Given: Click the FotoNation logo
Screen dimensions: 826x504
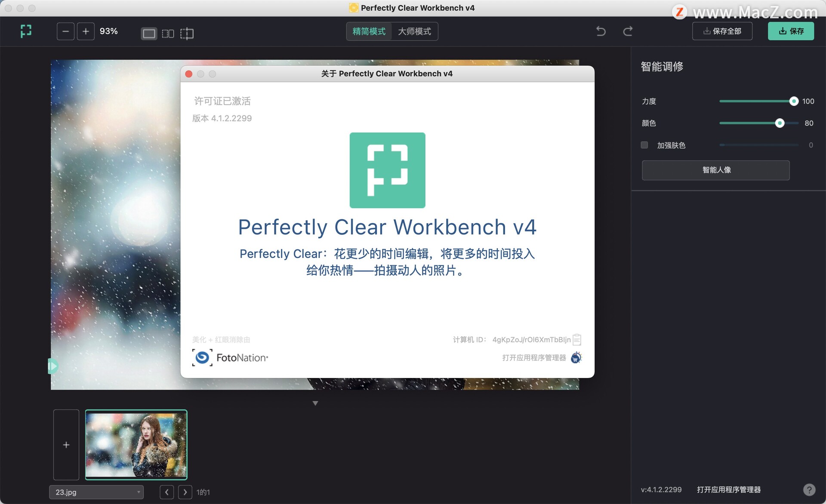Looking at the screenshot, I should 230,357.
